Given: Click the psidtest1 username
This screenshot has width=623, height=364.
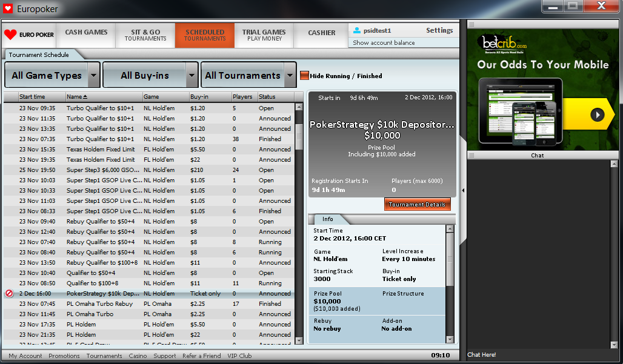Looking at the screenshot, I should (377, 30).
